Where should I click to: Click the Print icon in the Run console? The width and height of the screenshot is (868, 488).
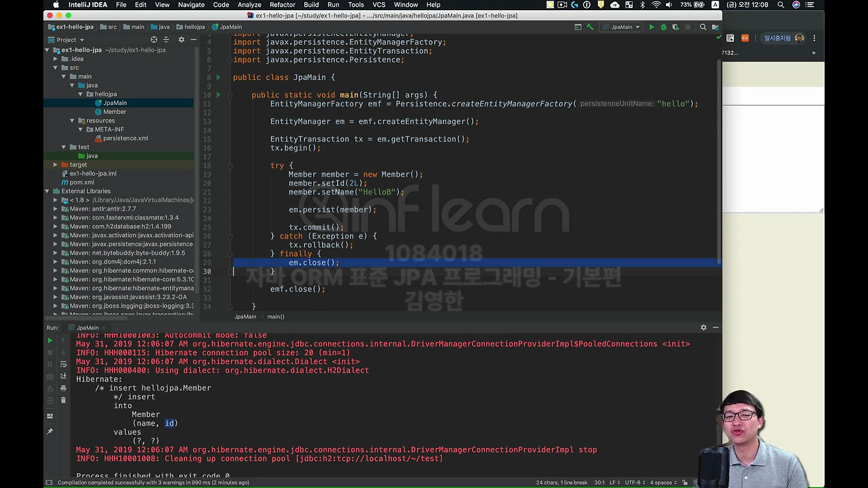[64, 388]
